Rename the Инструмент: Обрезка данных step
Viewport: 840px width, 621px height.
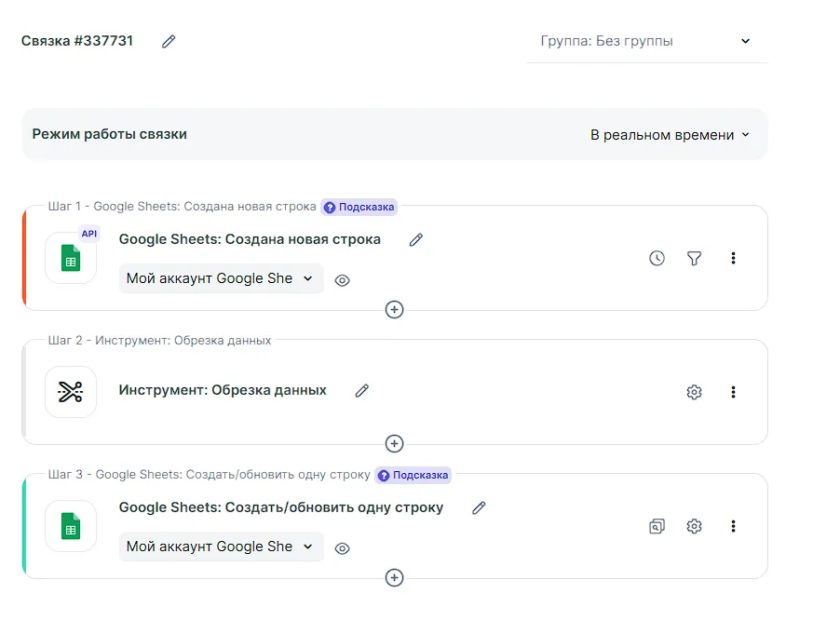pos(362,391)
